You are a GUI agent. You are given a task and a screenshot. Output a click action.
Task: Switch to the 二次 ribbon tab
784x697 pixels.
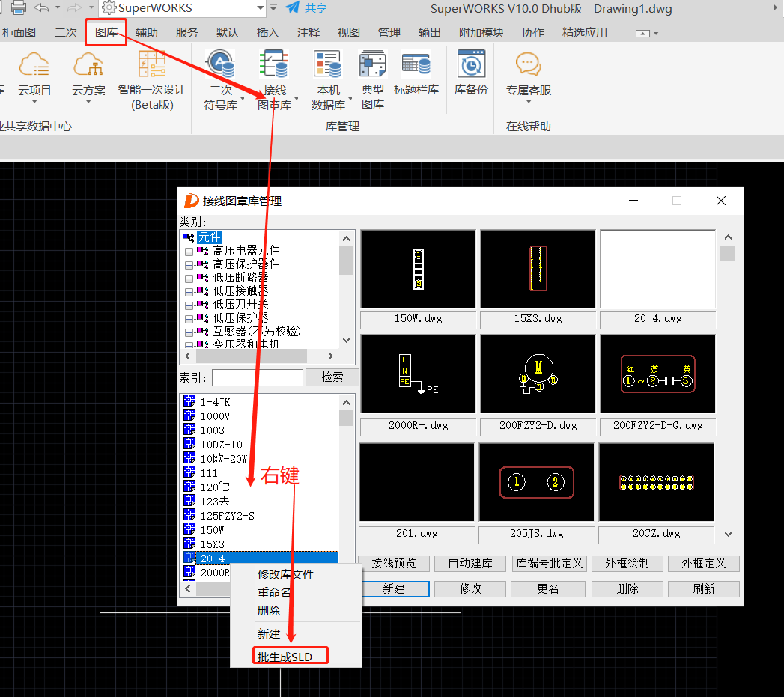tap(66, 32)
